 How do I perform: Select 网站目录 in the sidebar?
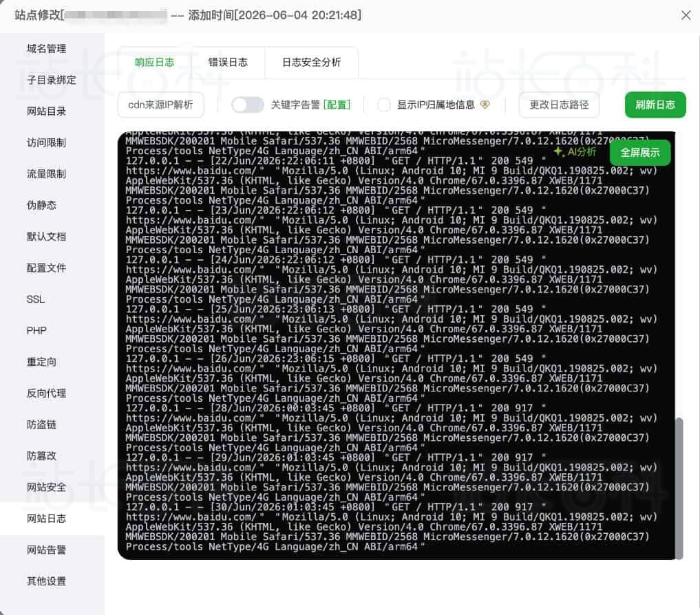pyautogui.click(x=46, y=111)
